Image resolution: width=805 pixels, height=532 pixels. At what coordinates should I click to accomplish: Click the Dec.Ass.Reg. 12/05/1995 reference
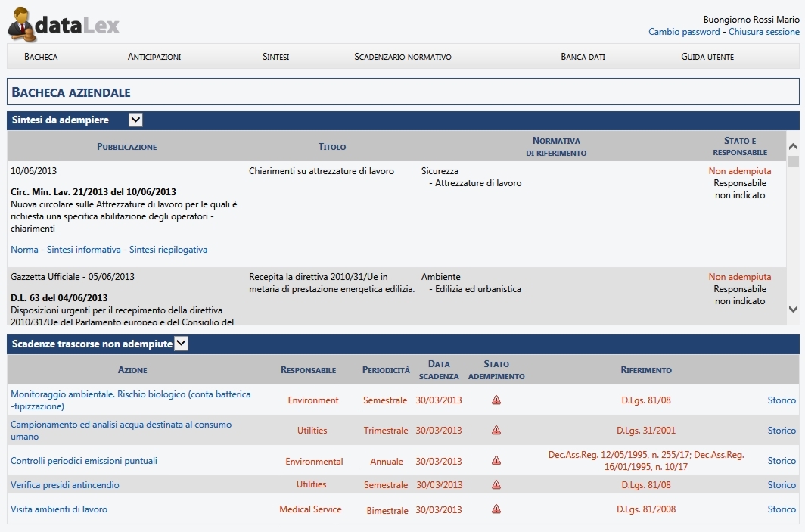click(646, 461)
